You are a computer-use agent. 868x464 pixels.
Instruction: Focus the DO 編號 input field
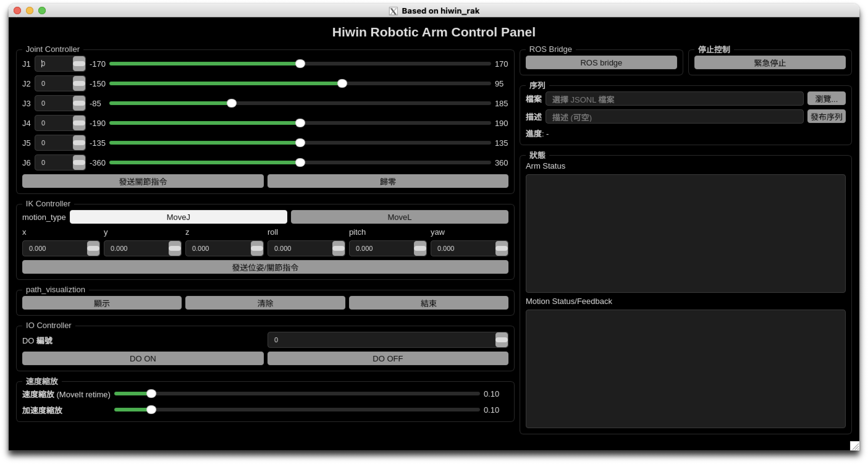tap(381, 340)
